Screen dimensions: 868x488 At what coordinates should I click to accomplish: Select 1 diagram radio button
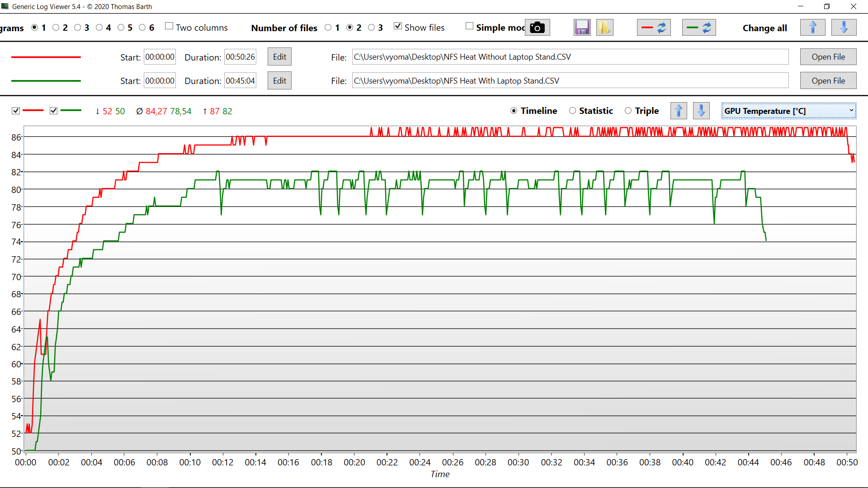(x=35, y=28)
